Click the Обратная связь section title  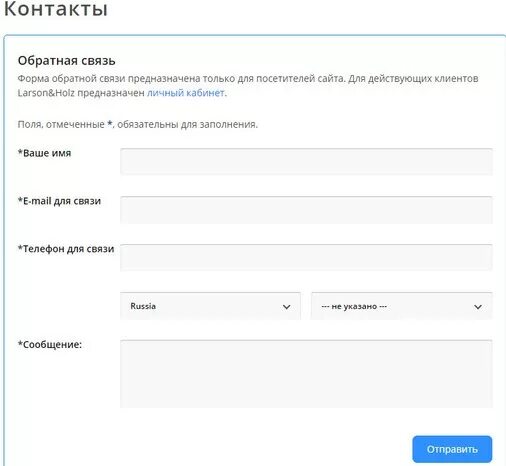click(66, 61)
